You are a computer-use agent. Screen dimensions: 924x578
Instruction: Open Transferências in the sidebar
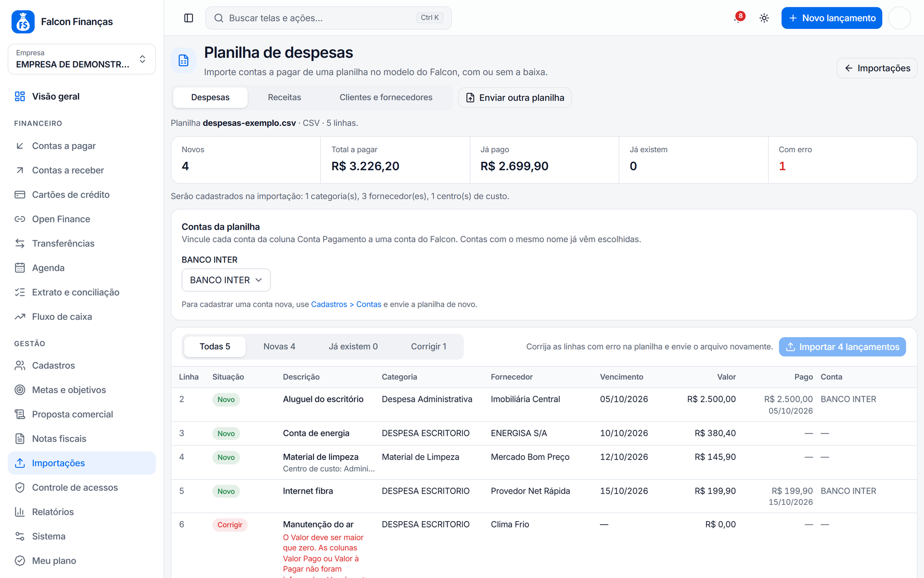tap(82, 243)
